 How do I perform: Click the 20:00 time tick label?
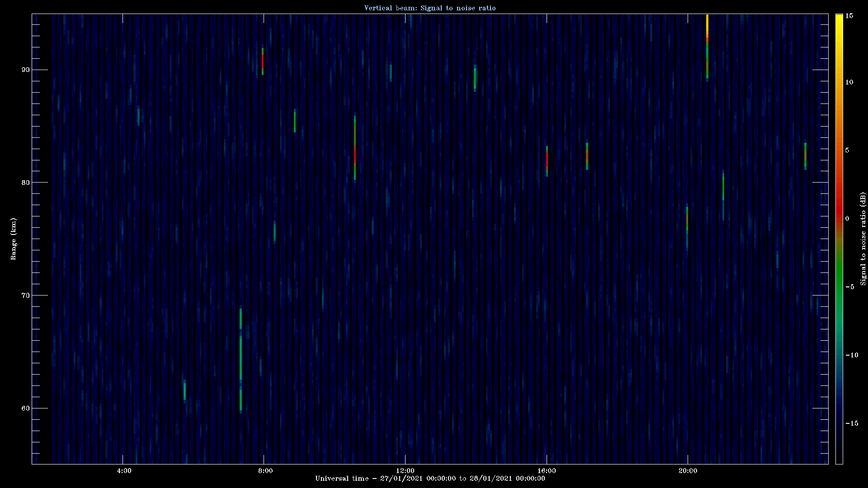688,471
